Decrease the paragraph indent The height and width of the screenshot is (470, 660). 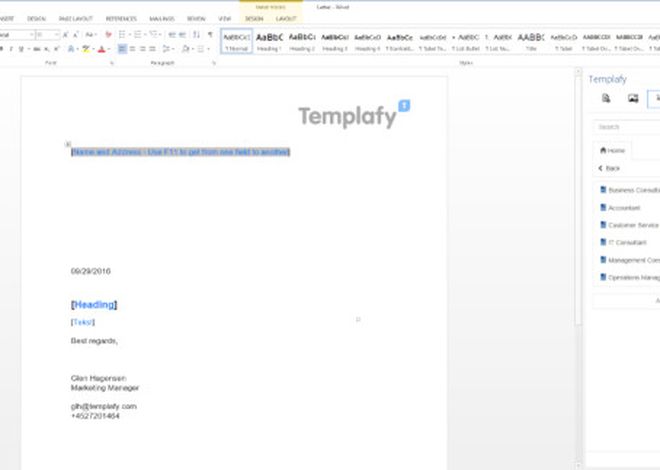172,35
